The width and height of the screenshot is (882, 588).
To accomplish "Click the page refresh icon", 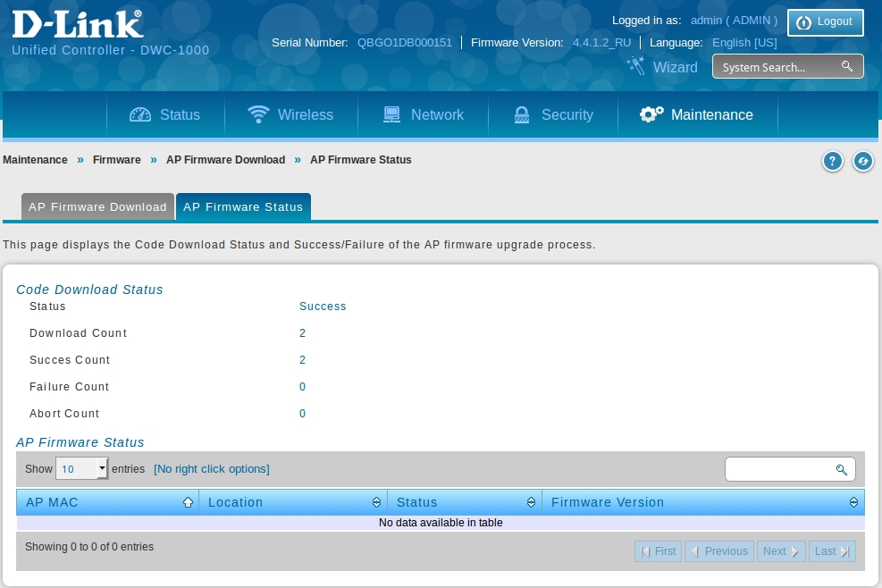I will (x=862, y=161).
